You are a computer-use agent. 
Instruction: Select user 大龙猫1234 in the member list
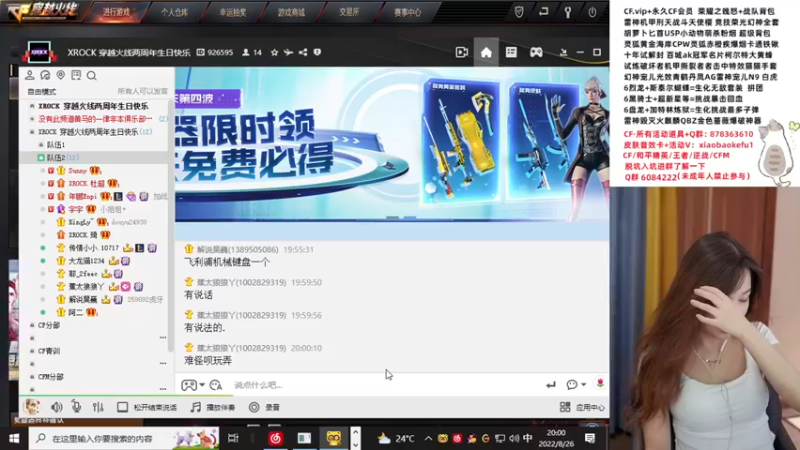click(86, 261)
